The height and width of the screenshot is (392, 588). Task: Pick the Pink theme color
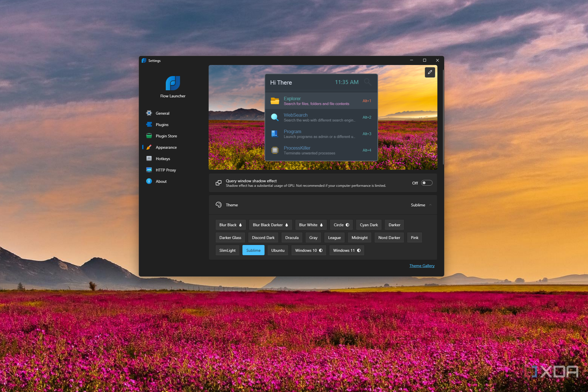[x=414, y=237]
